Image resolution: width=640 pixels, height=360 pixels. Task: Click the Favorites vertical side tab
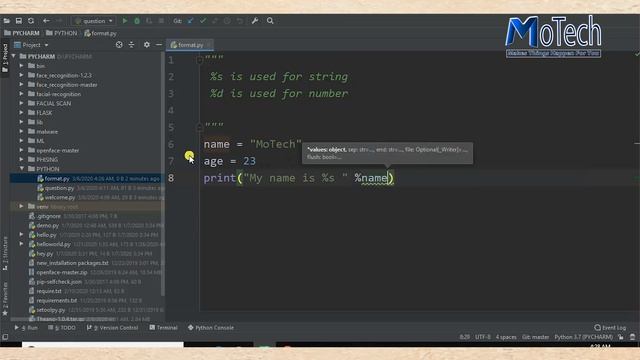5,298
